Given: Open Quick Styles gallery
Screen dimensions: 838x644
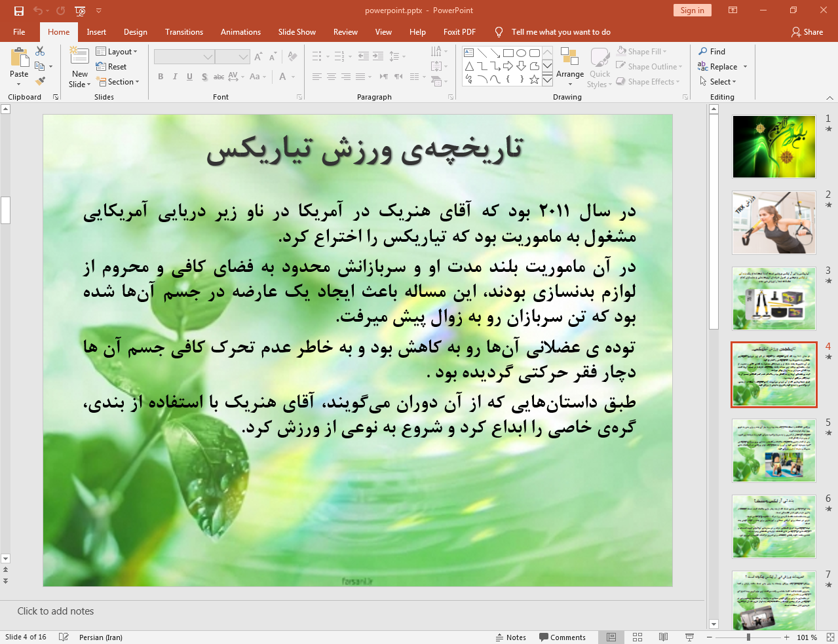Looking at the screenshot, I should 599,67.
